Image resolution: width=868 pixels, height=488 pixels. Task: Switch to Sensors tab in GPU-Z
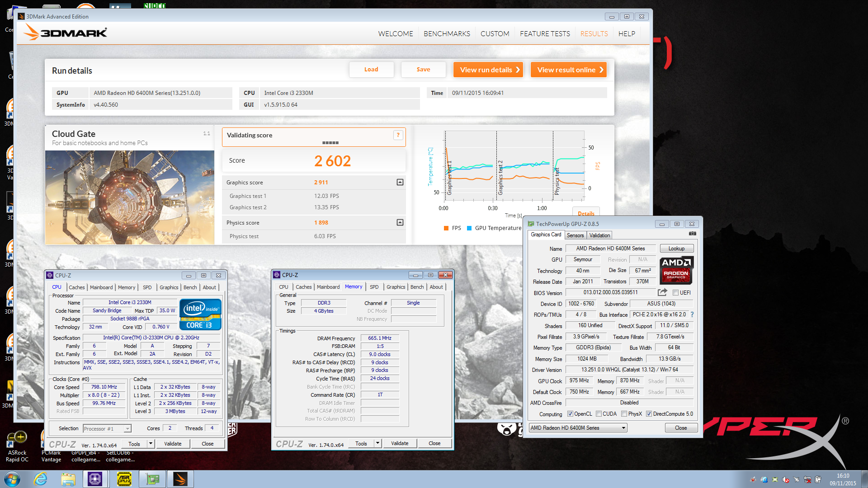[x=575, y=235]
